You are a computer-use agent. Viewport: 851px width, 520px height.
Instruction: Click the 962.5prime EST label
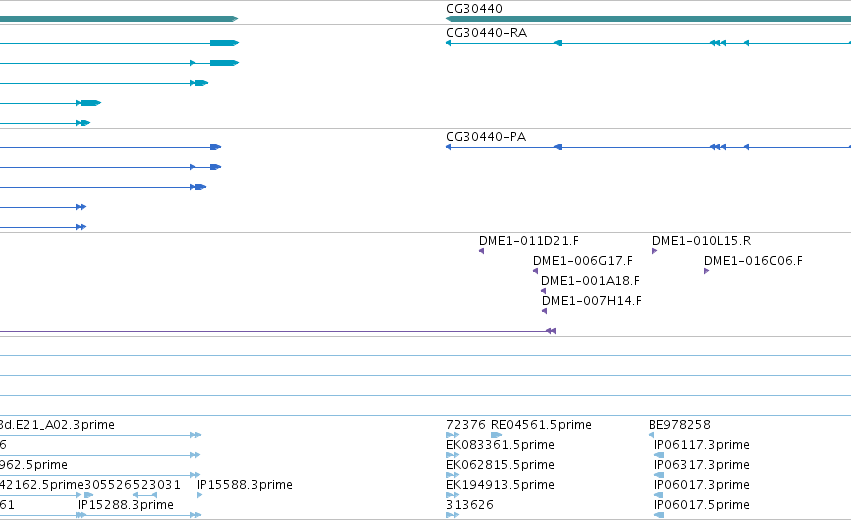tap(34, 465)
